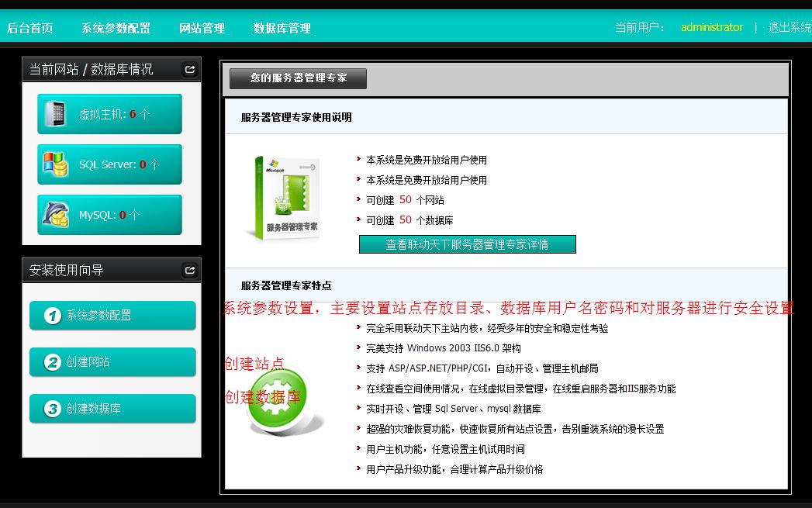Viewport: 812px width, 508px height.
Task: Click the 查看联动天下服务器管理专家详情 button
Action: pos(467,244)
